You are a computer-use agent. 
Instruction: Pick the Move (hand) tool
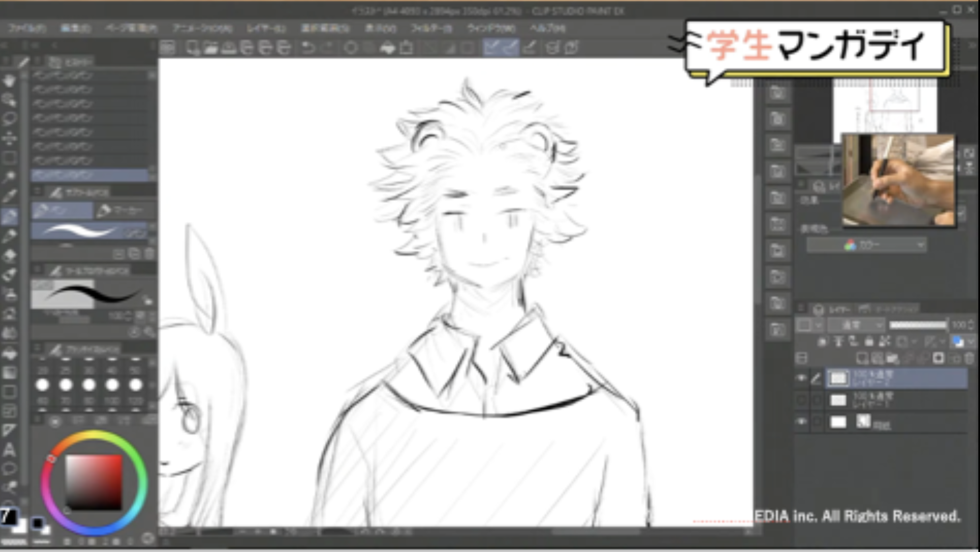[9, 81]
